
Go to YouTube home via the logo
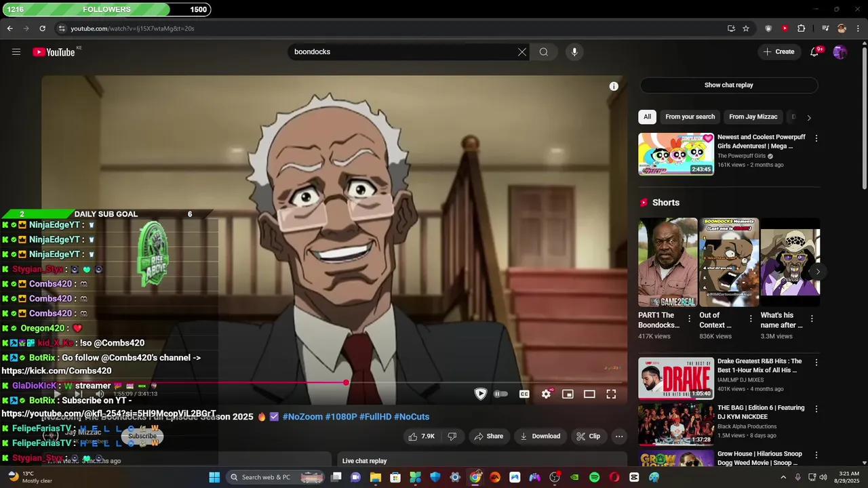click(54, 52)
